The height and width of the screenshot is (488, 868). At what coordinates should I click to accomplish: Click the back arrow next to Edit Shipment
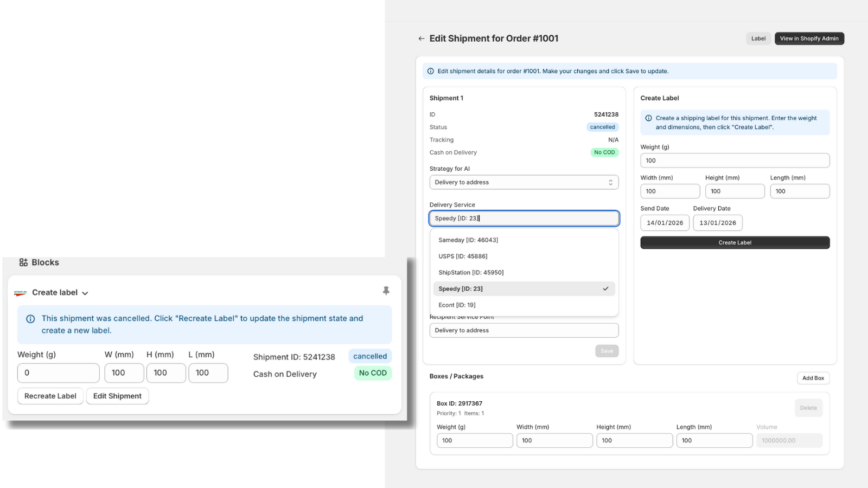pyautogui.click(x=421, y=38)
